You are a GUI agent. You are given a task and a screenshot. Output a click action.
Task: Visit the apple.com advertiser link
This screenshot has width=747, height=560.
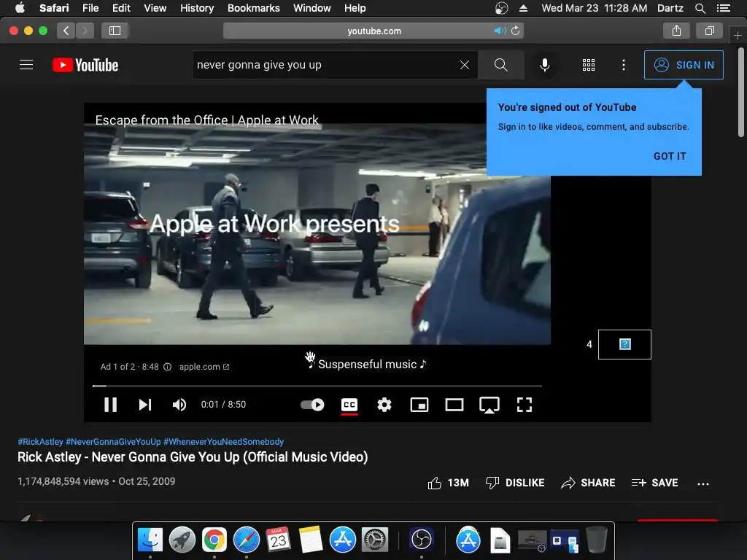click(x=204, y=367)
